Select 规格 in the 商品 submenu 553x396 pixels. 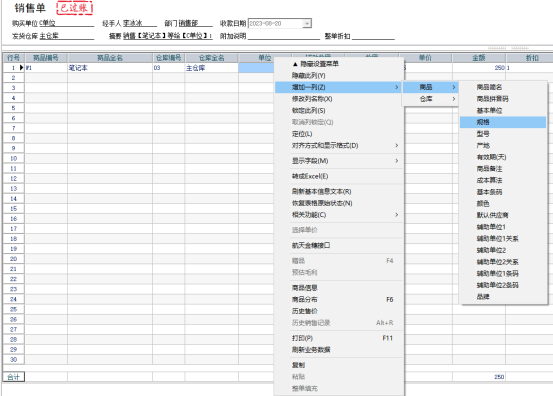[x=503, y=122]
